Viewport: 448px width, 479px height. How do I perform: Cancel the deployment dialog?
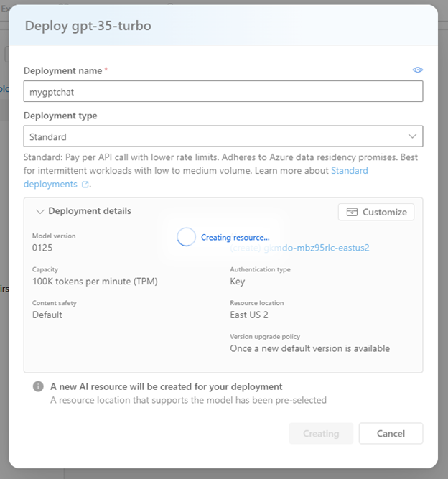391,433
